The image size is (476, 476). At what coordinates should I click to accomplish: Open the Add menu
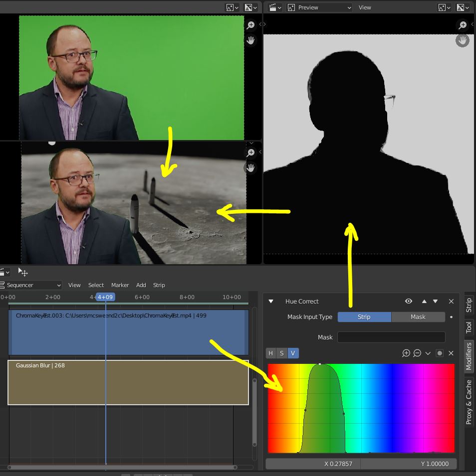tap(141, 285)
